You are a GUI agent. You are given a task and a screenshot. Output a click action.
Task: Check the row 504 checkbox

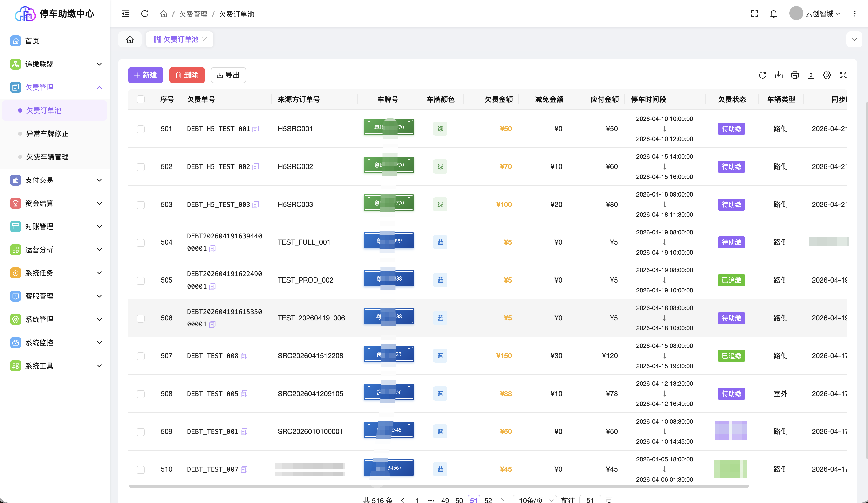click(x=140, y=243)
